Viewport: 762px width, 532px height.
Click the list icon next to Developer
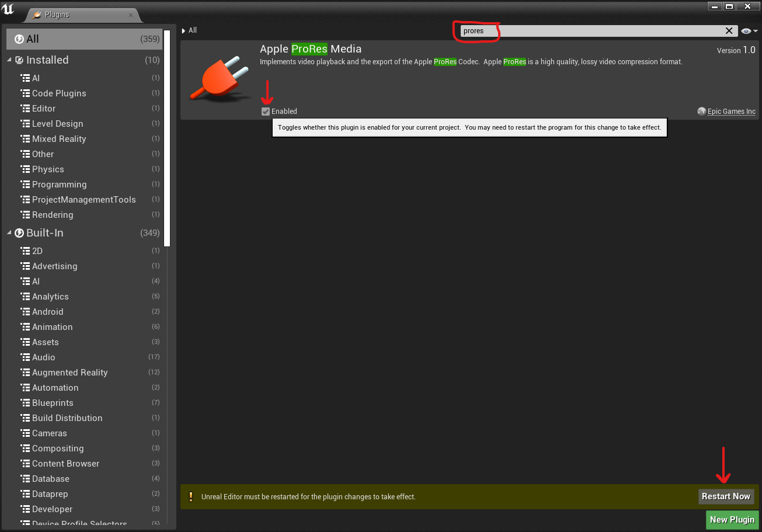tap(25, 509)
